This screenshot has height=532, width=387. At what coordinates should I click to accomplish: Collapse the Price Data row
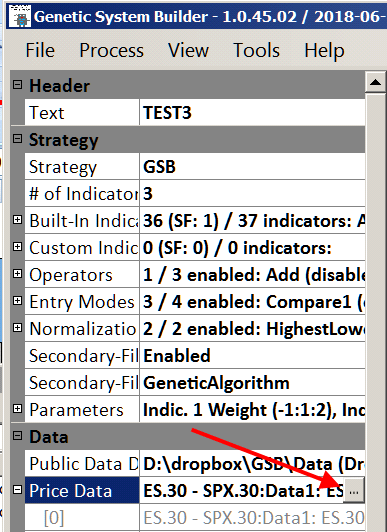(x=18, y=490)
